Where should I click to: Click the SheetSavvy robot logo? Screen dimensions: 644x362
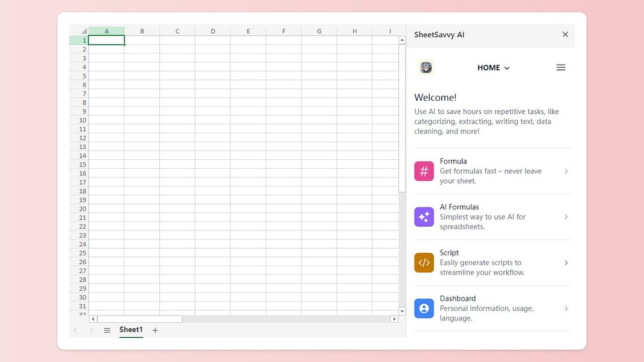[x=426, y=67]
